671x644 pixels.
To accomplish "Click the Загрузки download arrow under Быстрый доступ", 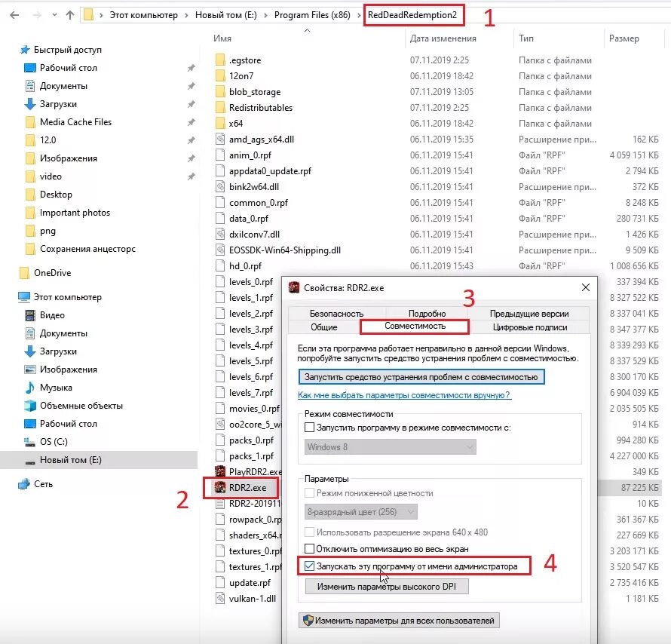I will click(x=30, y=104).
